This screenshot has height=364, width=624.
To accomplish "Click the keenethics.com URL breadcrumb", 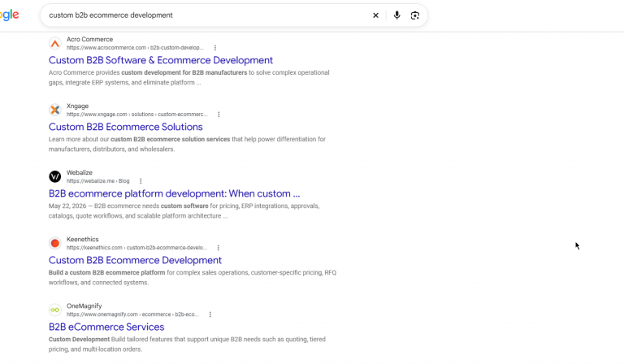I will tap(136, 248).
